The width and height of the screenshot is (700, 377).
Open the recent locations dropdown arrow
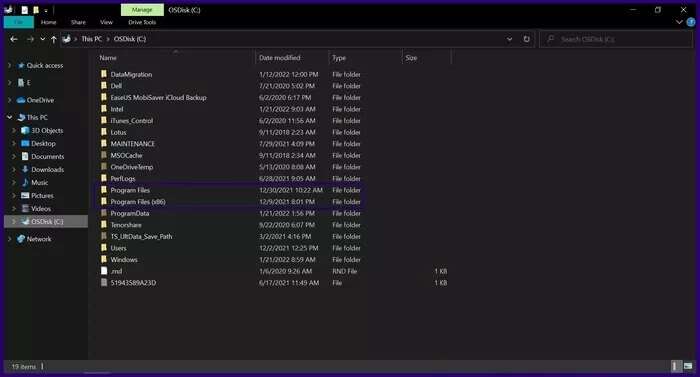pyautogui.click(x=42, y=39)
